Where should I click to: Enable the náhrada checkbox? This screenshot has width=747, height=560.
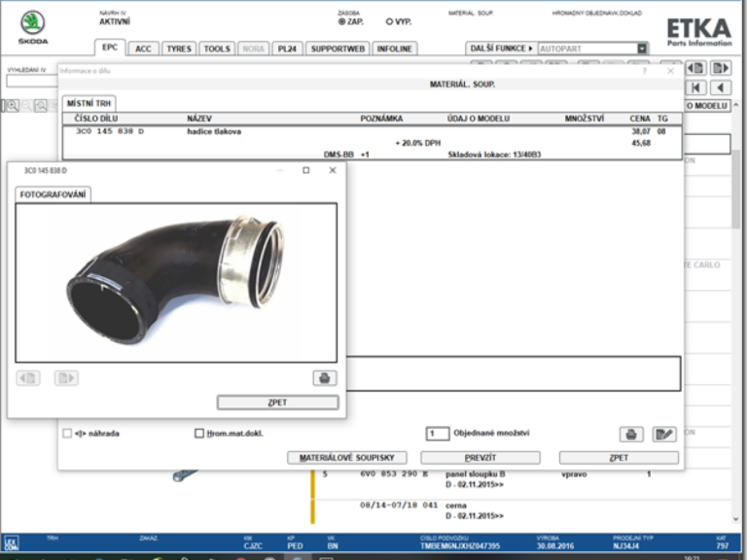click(67, 434)
